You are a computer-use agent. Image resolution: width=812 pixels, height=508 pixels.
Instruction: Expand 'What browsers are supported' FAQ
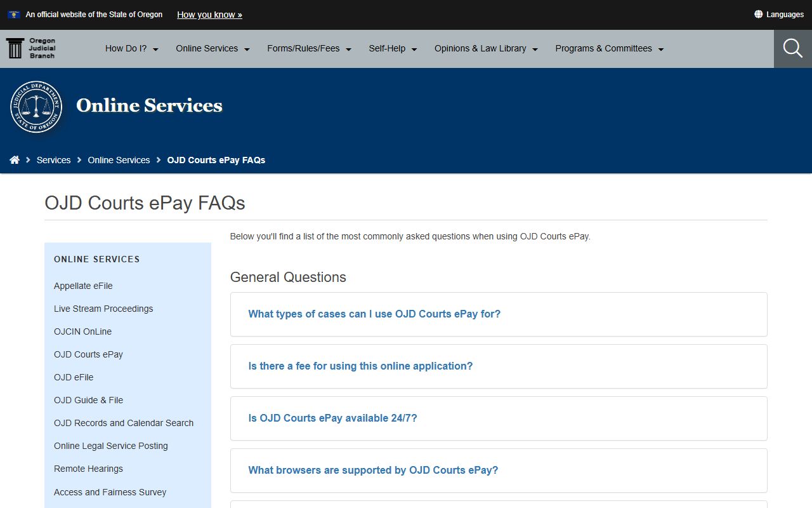pos(499,471)
